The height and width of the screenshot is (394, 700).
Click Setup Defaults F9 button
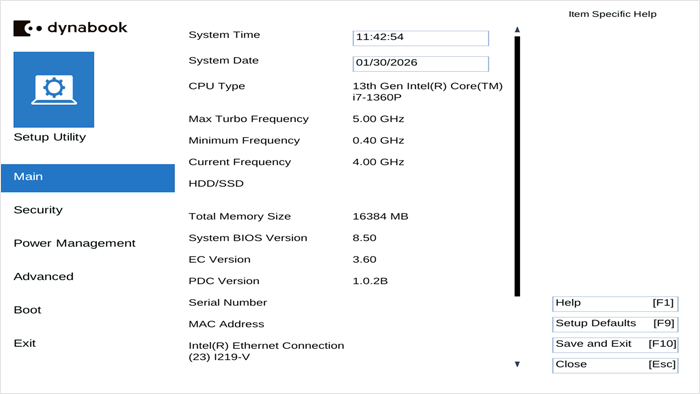[x=615, y=324]
